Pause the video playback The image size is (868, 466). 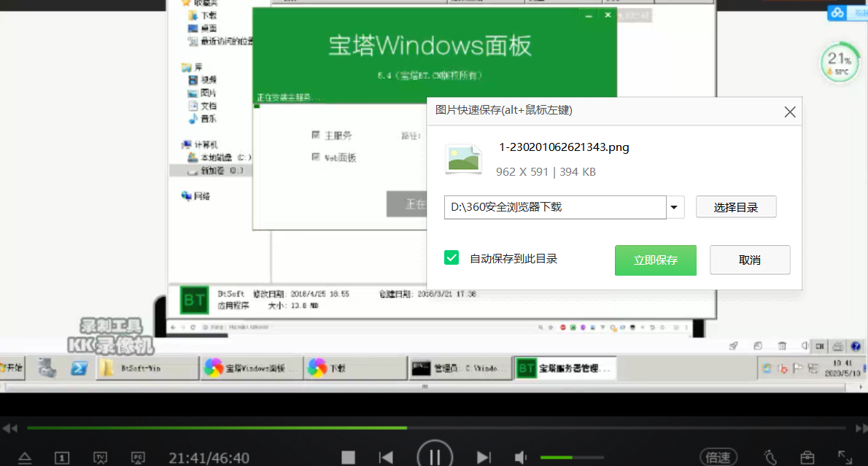(435, 457)
